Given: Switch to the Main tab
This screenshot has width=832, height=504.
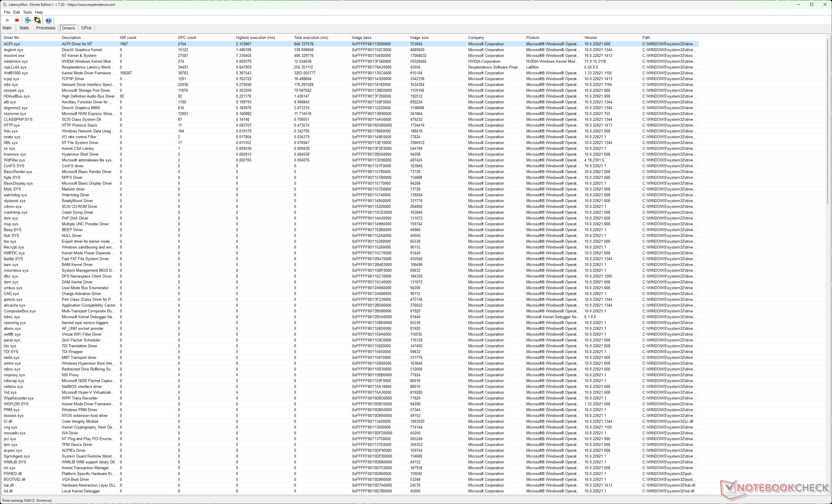Looking at the screenshot, I should click(7, 28).
